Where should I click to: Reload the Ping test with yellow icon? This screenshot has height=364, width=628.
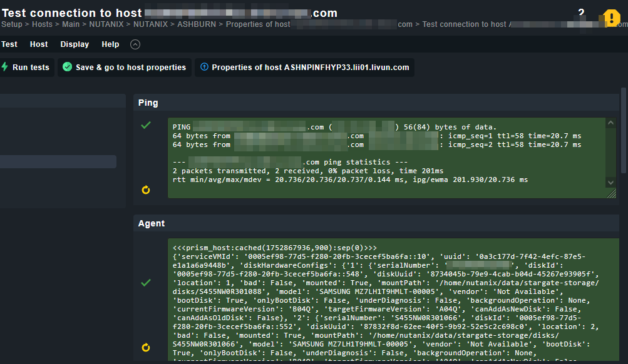146,190
